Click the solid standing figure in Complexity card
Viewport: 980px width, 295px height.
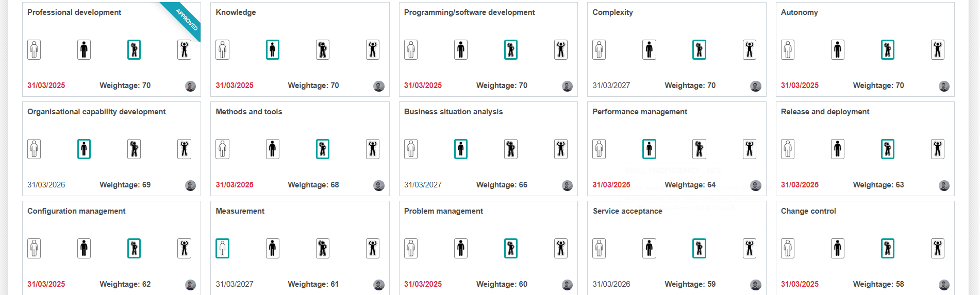pos(649,50)
